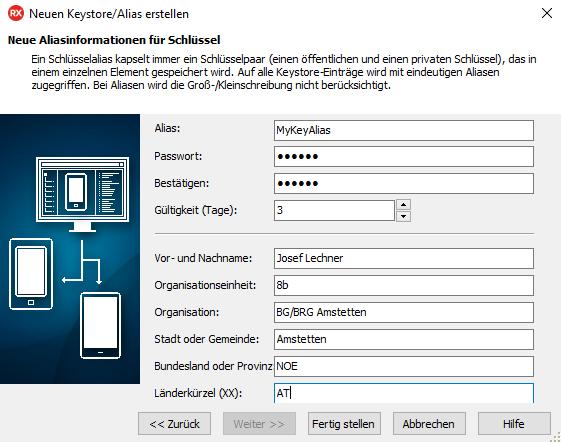Click the Fertig stellen button
The image size is (561, 442).
(x=344, y=424)
